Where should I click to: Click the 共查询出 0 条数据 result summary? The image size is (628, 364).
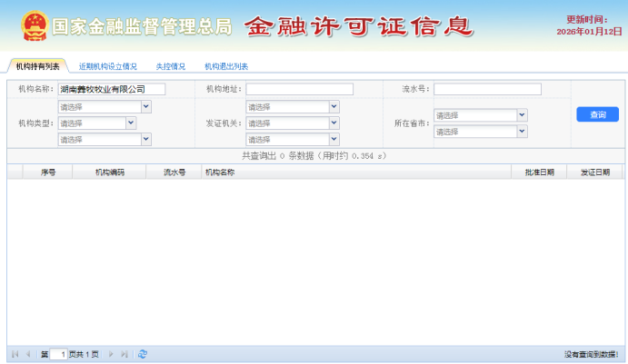(314, 156)
